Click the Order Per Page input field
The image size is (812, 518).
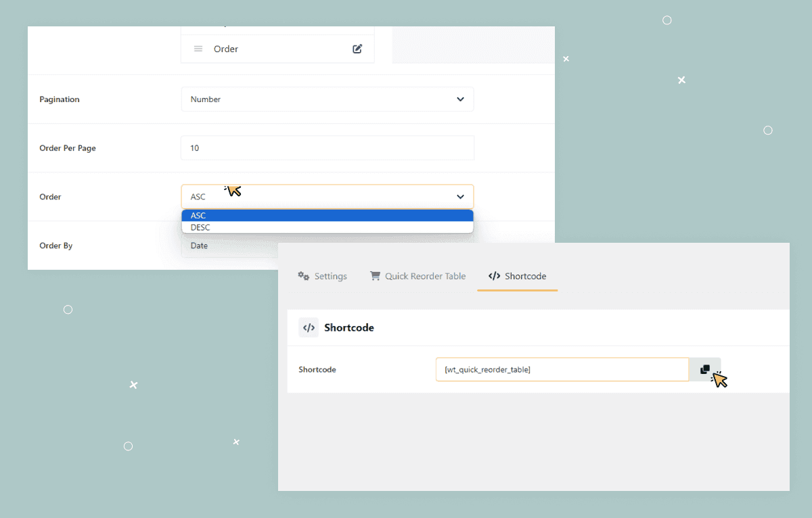point(328,147)
